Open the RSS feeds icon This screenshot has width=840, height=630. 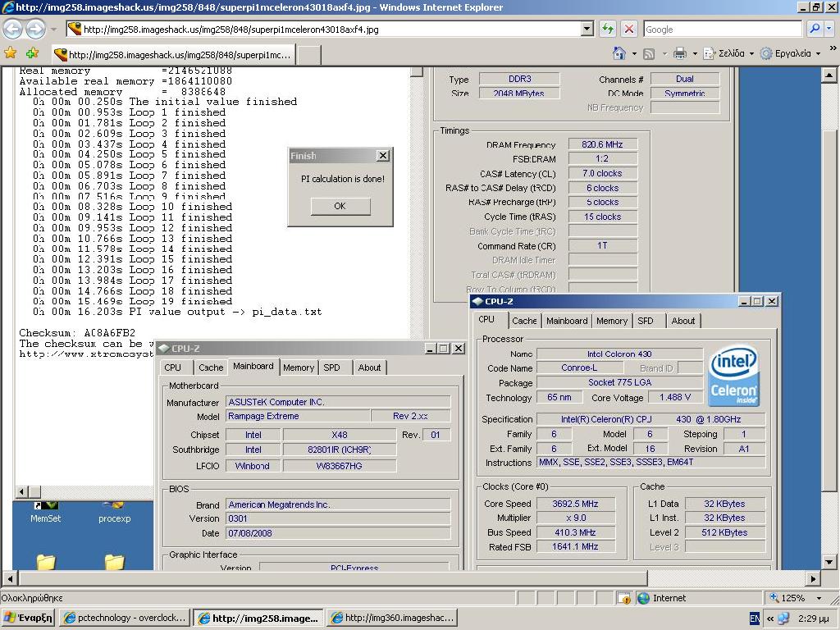coord(649,53)
